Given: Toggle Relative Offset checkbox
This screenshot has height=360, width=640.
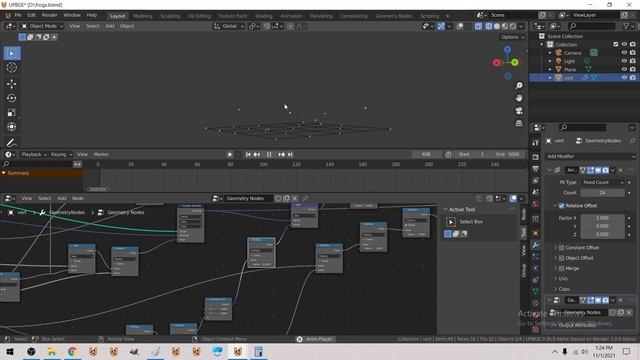Looking at the screenshot, I should (x=561, y=206).
